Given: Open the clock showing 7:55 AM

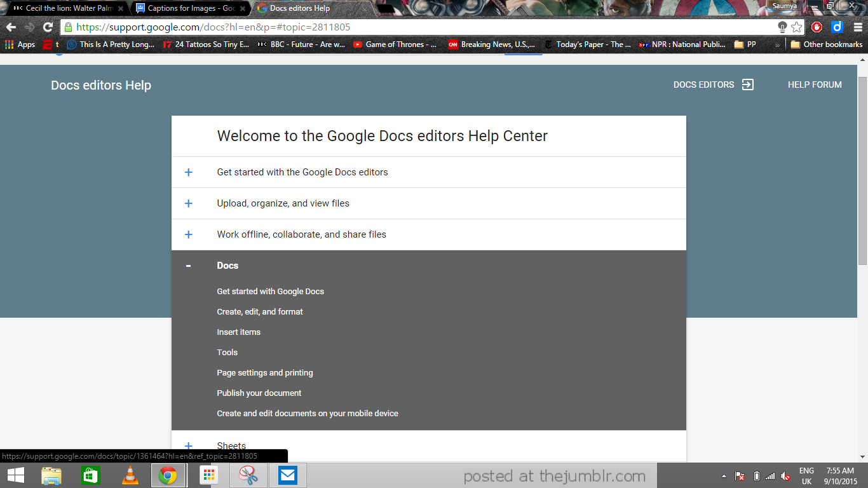Looking at the screenshot, I should 839,476.
